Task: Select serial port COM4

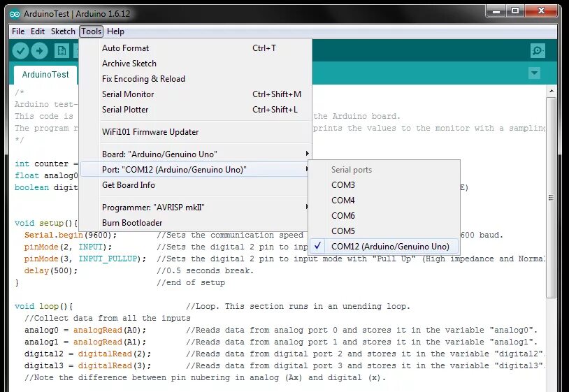Action: [x=384, y=200]
